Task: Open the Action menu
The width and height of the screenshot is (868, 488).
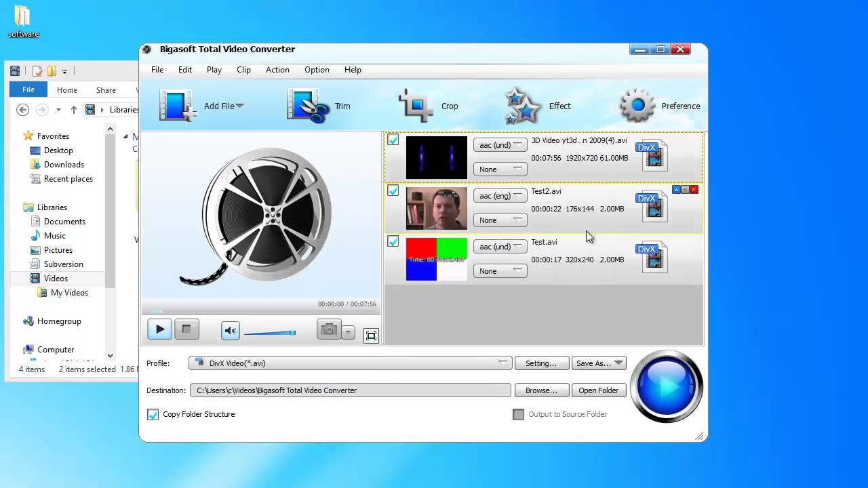Action: click(x=277, y=70)
